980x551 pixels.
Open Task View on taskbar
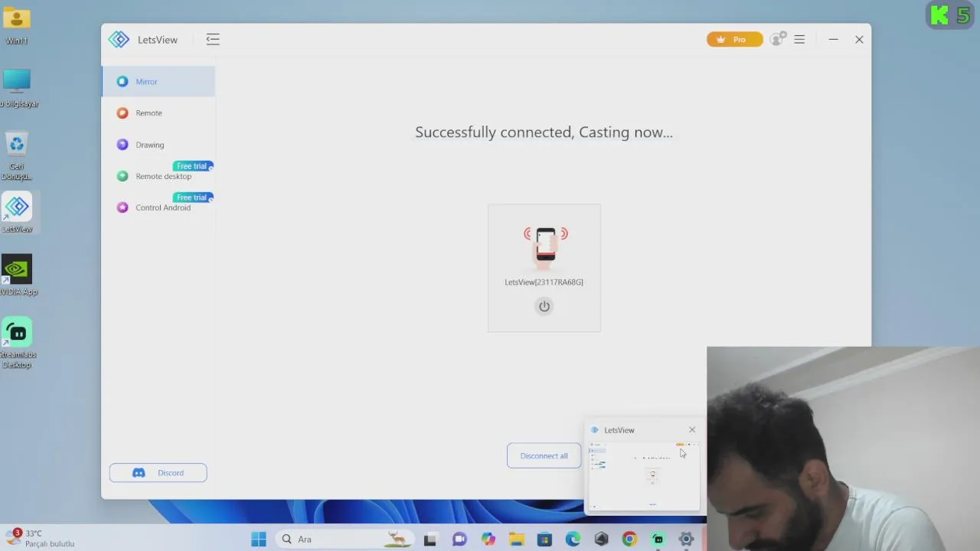coord(430,539)
